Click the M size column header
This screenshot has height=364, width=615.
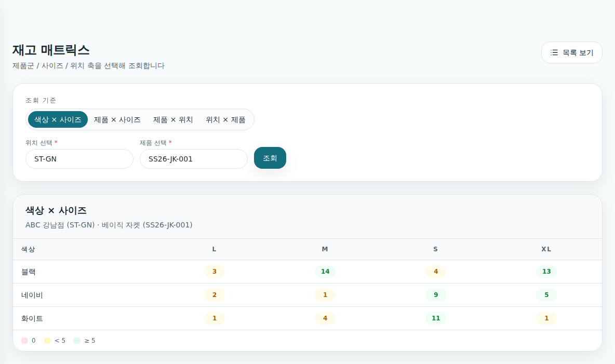click(325, 249)
